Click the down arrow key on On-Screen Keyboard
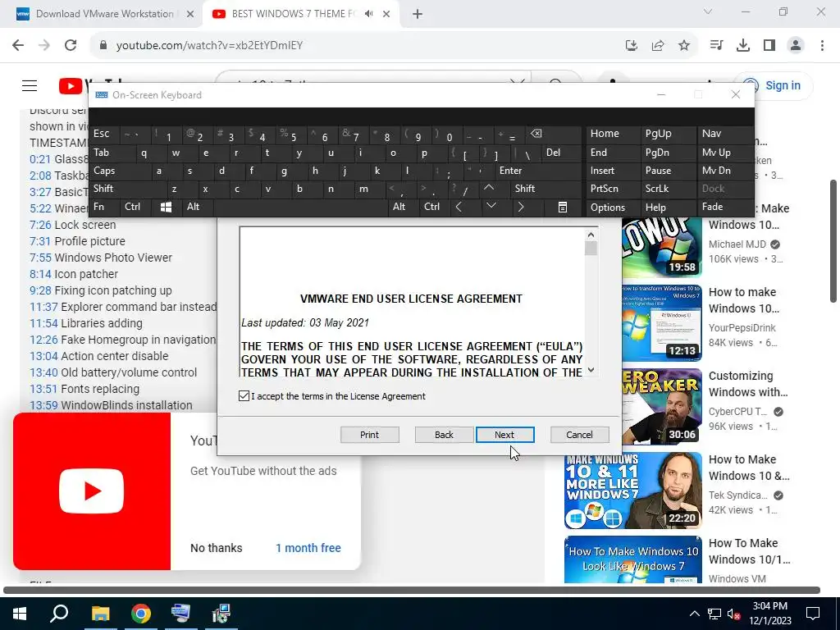 coord(491,206)
